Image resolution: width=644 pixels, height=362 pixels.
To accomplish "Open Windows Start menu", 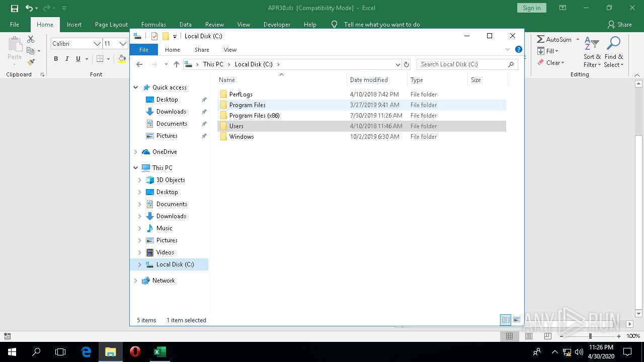I will click(12, 352).
